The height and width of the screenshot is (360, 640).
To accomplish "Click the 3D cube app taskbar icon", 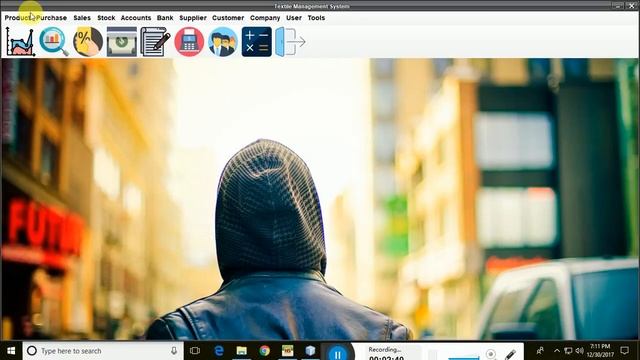I will click(x=310, y=351).
